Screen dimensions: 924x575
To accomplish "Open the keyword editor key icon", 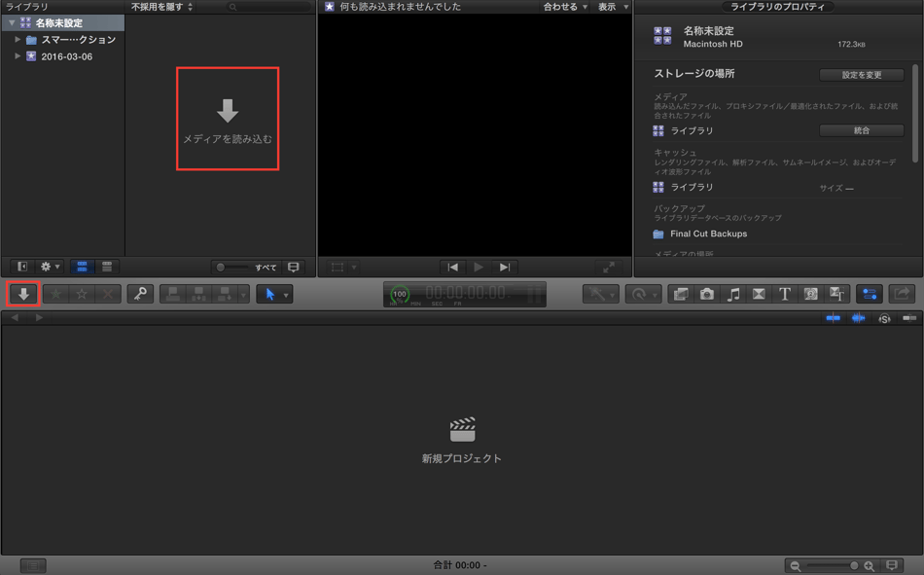I will (x=140, y=294).
